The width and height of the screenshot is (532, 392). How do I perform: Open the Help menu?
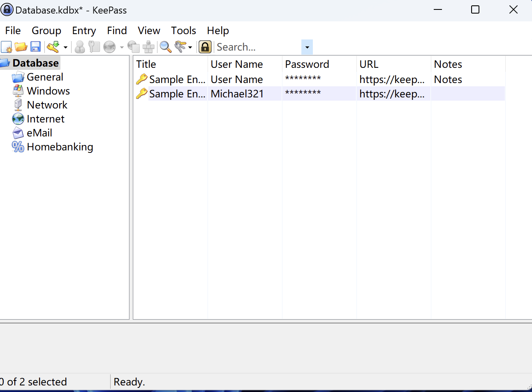point(218,30)
